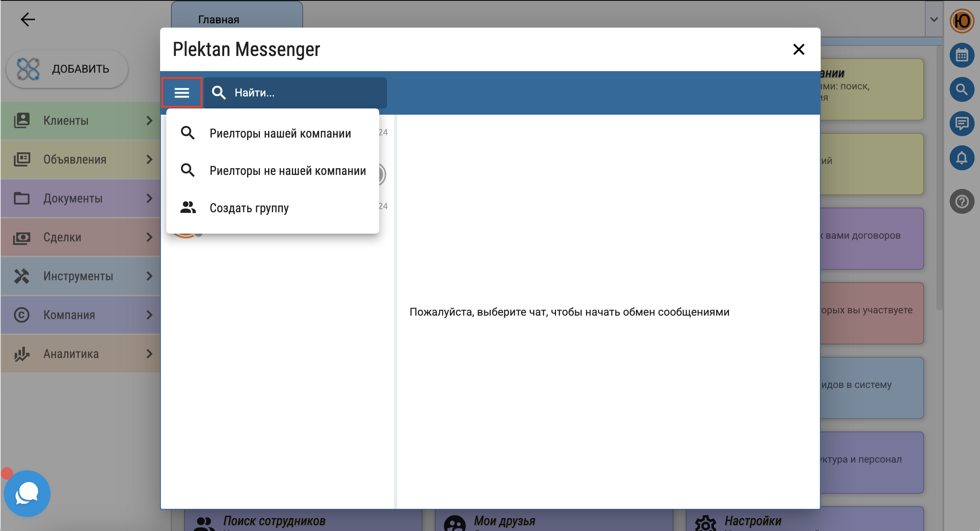The height and width of the screenshot is (531, 980).
Task: Click the Клиенты contacts icon
Action: [x=22, y=121]
